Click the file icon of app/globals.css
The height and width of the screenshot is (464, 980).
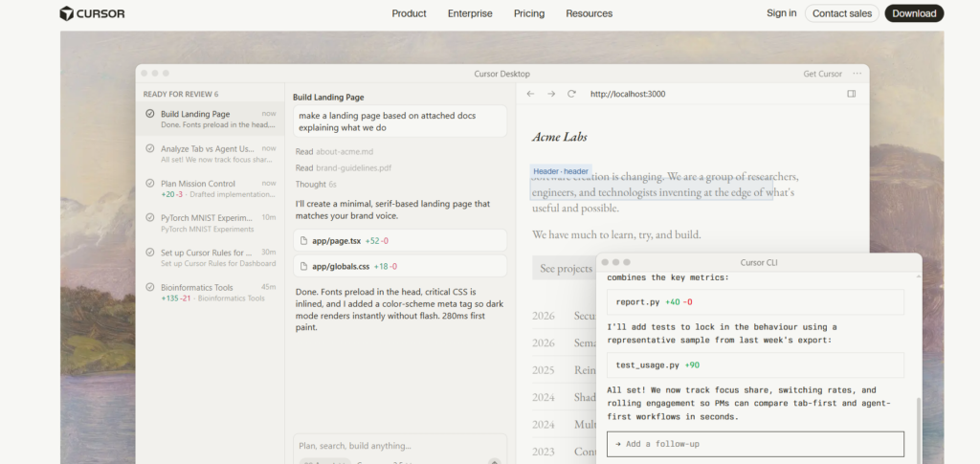[303, 266]
